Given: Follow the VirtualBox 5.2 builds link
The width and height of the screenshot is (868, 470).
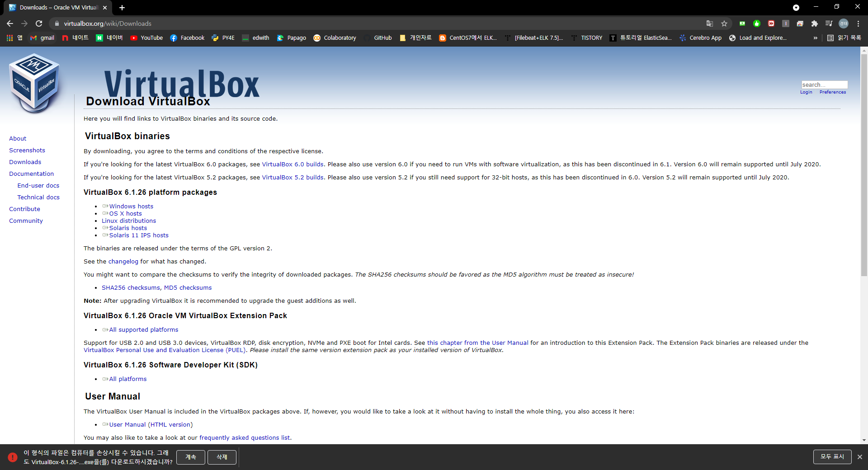Looking at the screenshot, I should pos(292,178).
